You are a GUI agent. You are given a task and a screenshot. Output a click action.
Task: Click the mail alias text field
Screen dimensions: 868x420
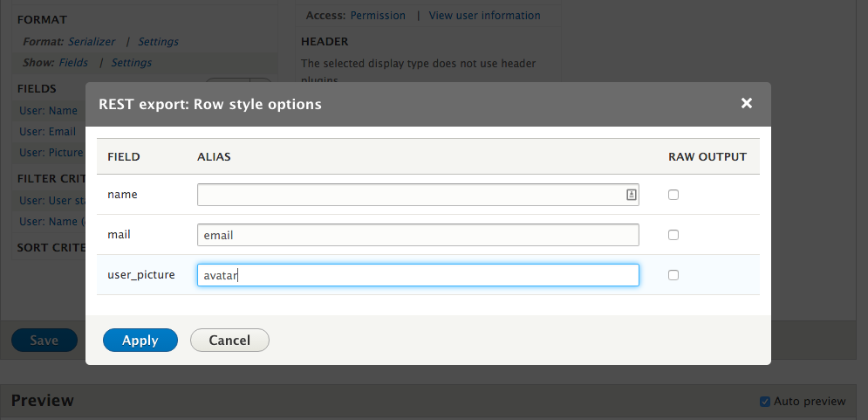(418, 235)
